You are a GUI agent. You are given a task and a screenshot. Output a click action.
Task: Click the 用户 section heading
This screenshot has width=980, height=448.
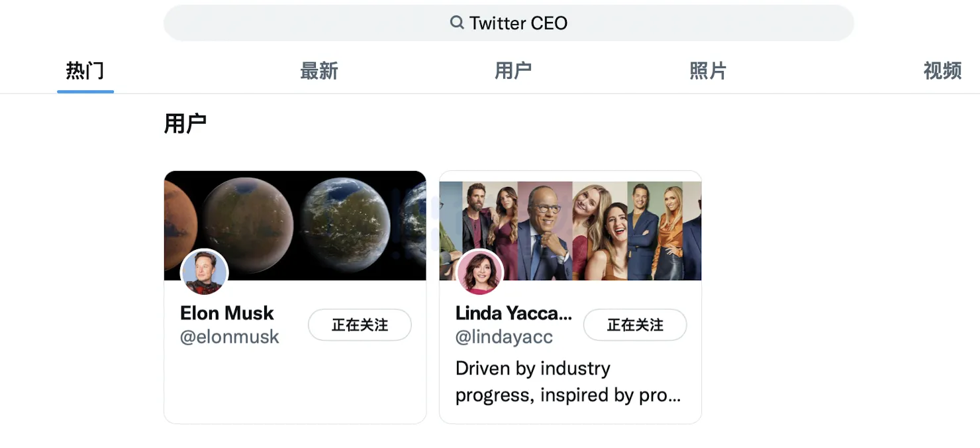pos(185,124)
